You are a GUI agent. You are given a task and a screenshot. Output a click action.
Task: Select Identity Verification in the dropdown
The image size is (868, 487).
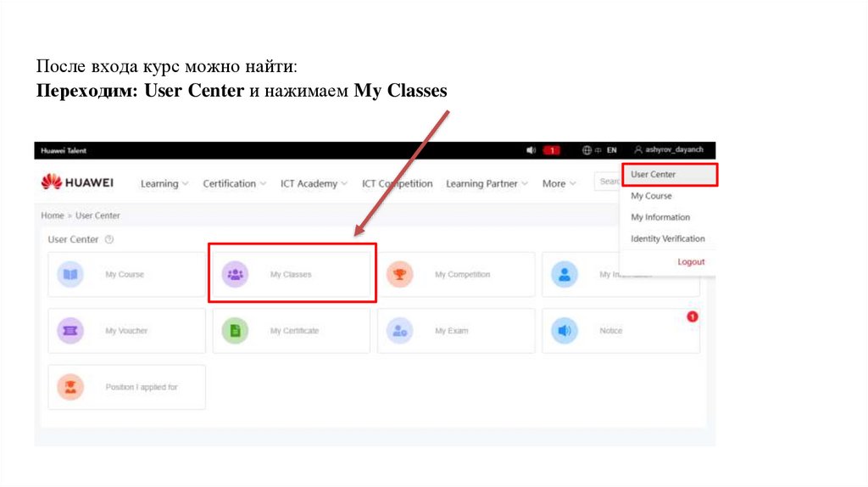coord(668,238)
